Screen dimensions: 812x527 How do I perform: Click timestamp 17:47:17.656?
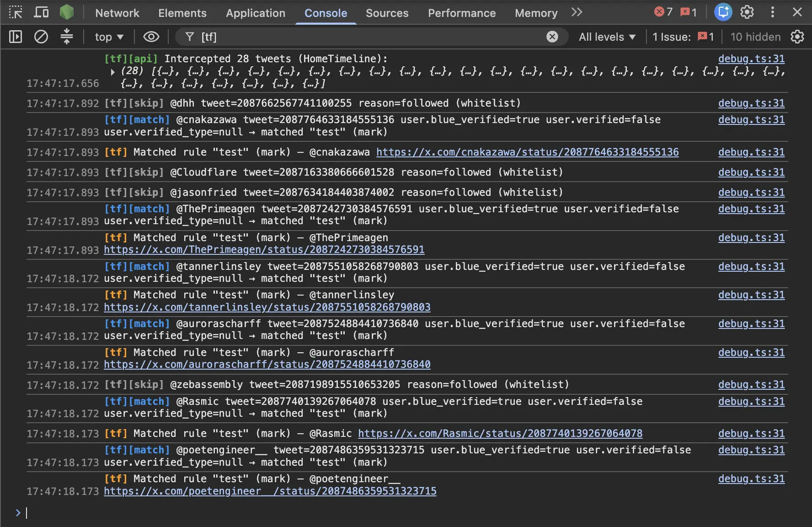pyautogui.click(x=63, y=84)
